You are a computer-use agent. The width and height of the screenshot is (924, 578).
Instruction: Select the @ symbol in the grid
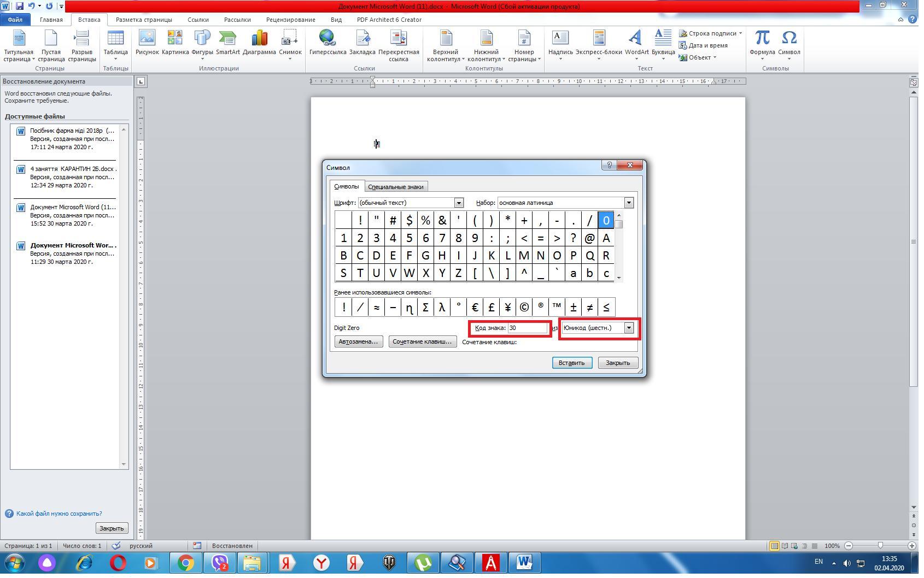point(589,238)
